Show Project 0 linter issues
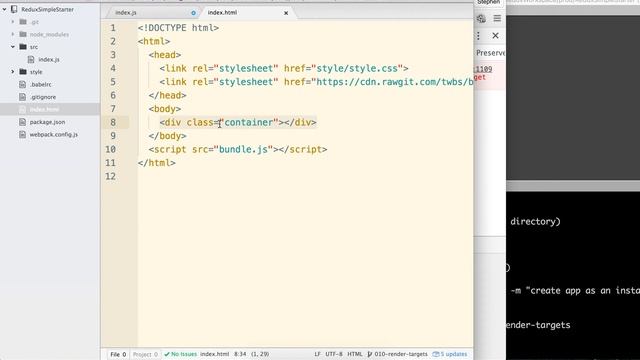 [145, 354]
